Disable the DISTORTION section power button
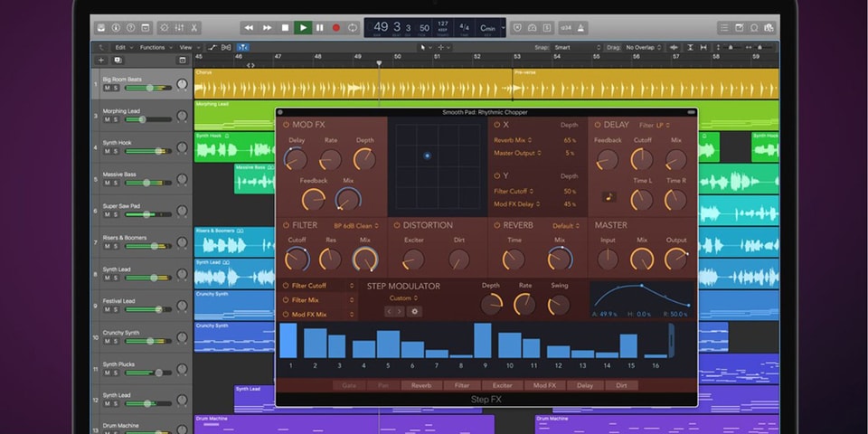 point(397,225)
